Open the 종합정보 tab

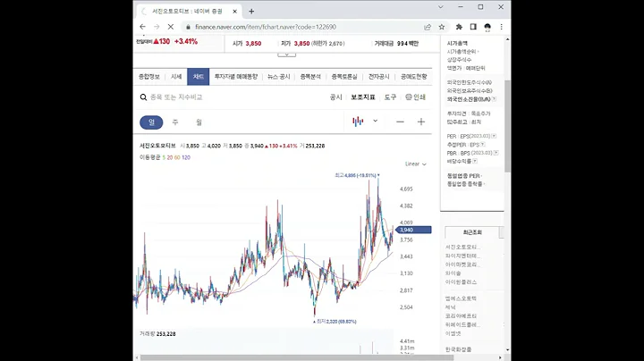pos(148,77)
